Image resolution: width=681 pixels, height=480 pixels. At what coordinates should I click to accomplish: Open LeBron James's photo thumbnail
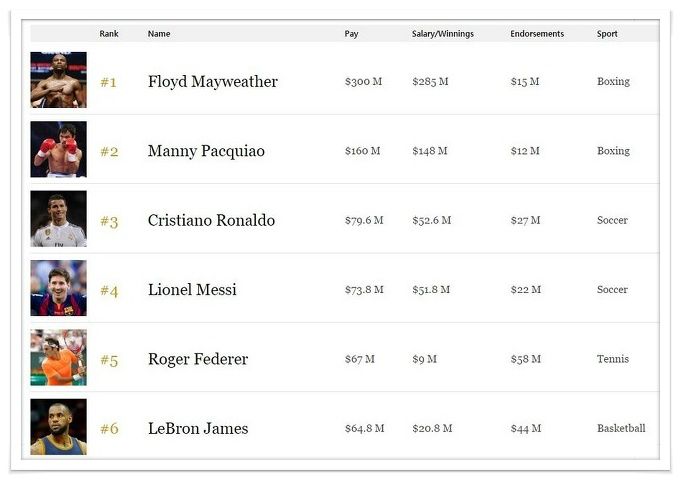58,427
